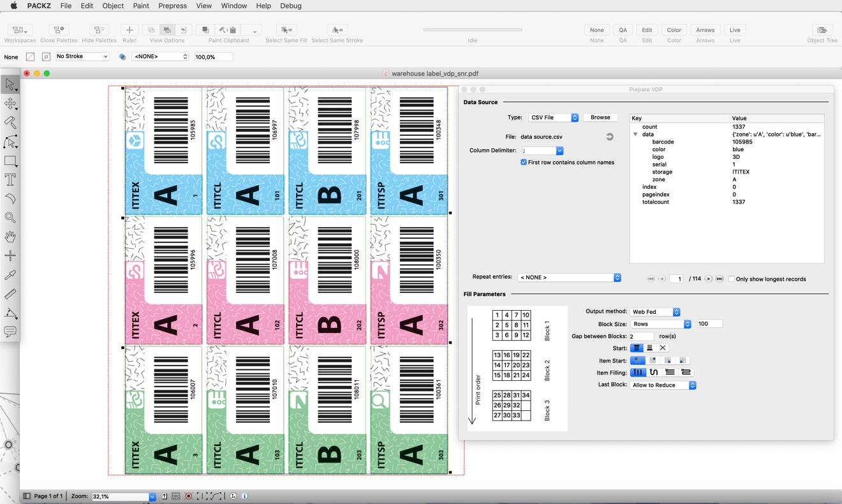Select the arrow selection tool
Viewport: 842px width, 504px height.
point(10,84)
